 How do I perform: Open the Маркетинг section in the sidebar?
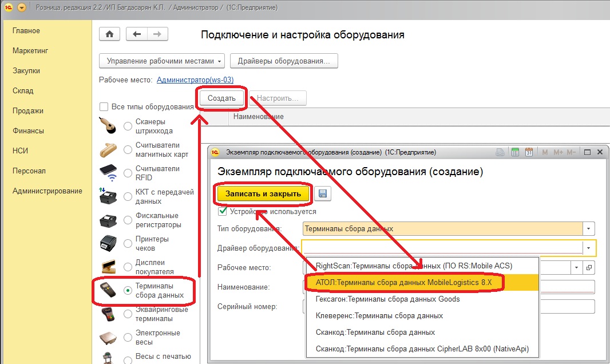(x=30, y=50)
